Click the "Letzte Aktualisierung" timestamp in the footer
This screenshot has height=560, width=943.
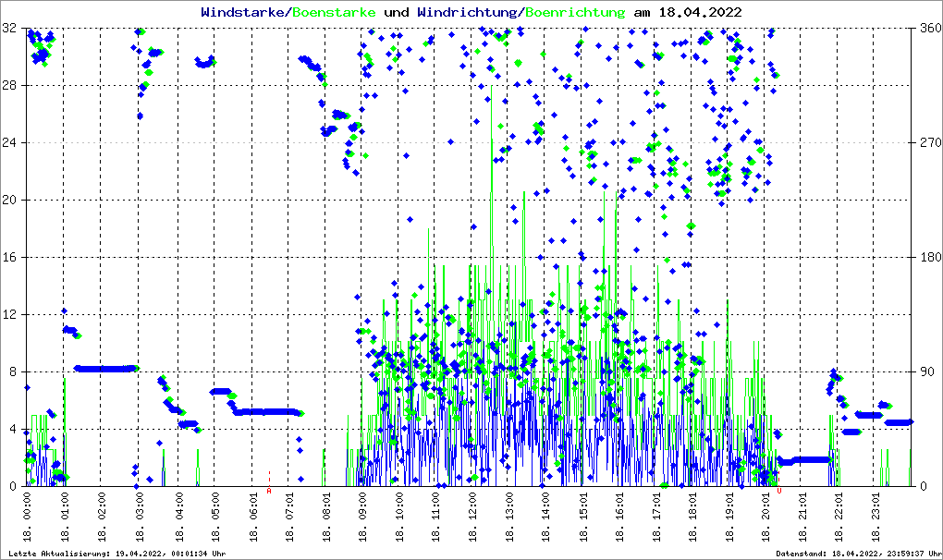(x=115, y=554)
